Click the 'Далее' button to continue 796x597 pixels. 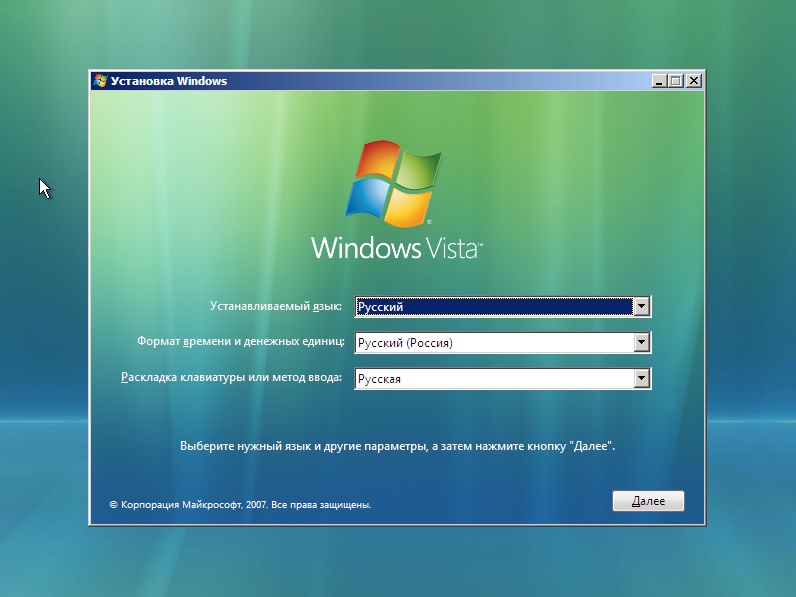(x=648, y=501)
